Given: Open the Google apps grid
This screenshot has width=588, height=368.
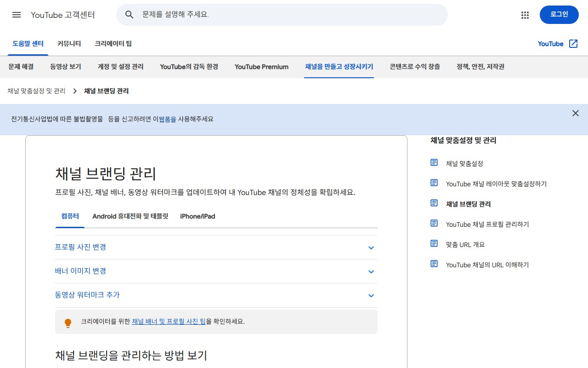Looking at the screenshot, I should [x=525, y=15].
